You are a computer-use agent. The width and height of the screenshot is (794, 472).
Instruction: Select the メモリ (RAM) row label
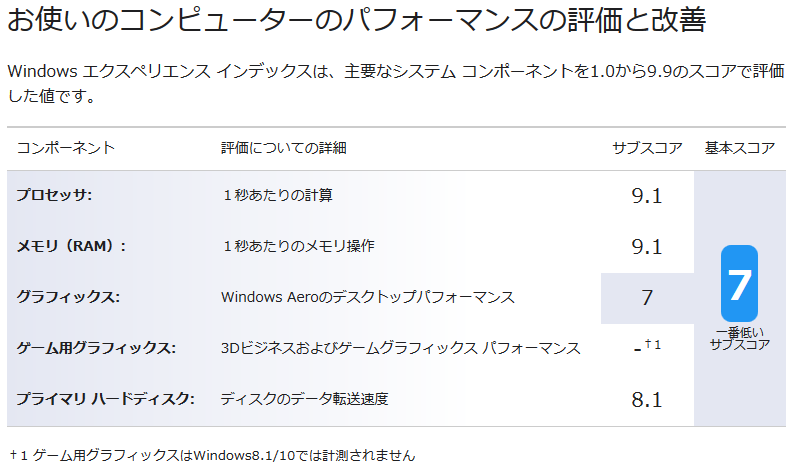pyautogui.click(x=71, y=246)
